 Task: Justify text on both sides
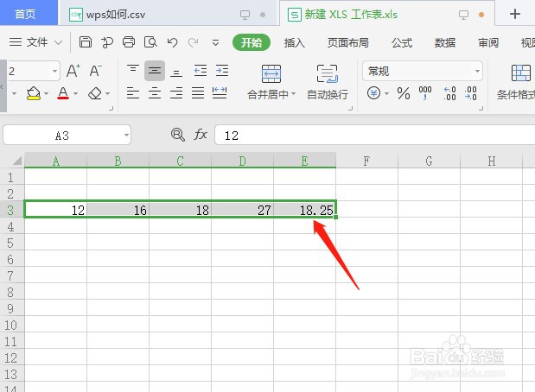[x=198, y=92]
